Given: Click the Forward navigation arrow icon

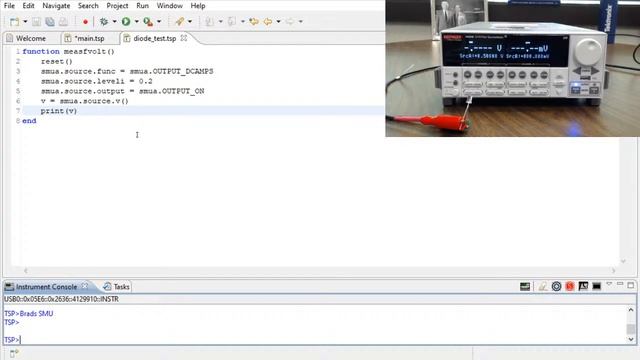Looking at the screenshot, I should 290,22.
